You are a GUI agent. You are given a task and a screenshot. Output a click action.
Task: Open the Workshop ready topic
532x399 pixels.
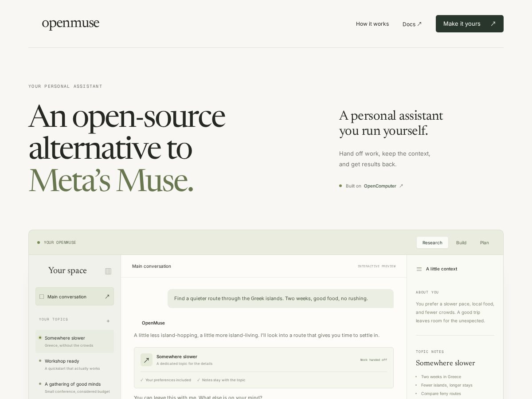point(74,364)
